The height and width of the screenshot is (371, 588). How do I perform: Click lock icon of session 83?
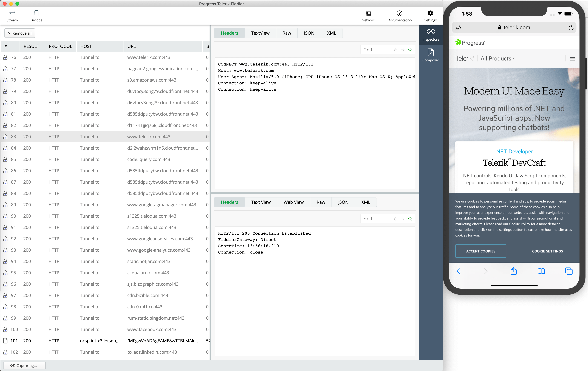coord(5,137)
